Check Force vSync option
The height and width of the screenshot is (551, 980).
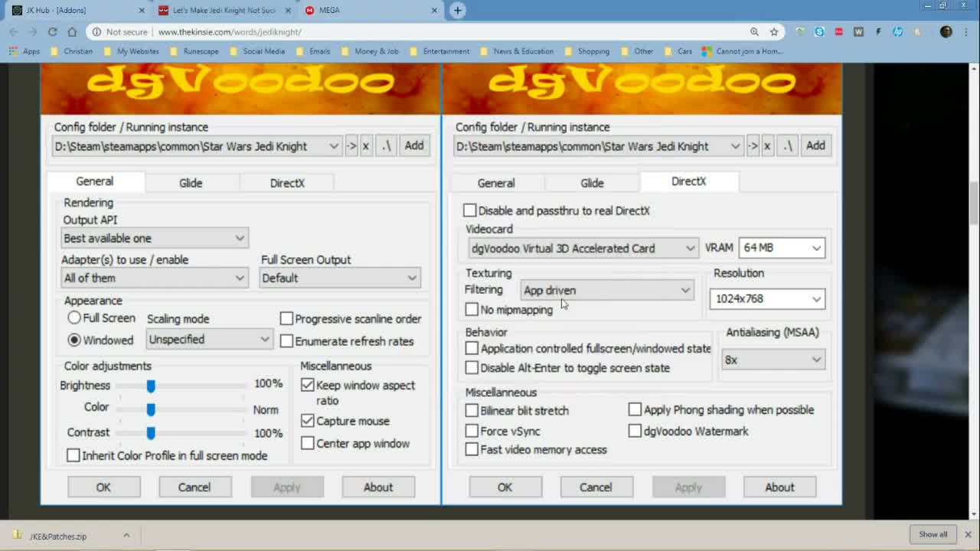[x=472, y=431]
